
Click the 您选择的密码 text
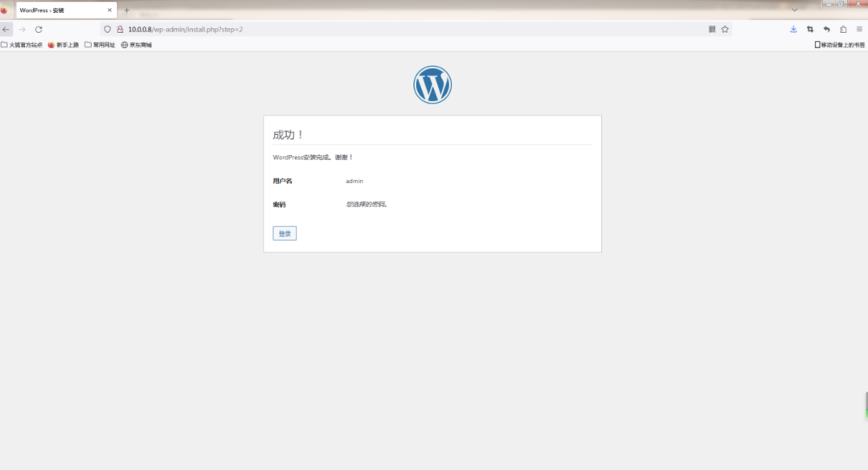point(366,204)
